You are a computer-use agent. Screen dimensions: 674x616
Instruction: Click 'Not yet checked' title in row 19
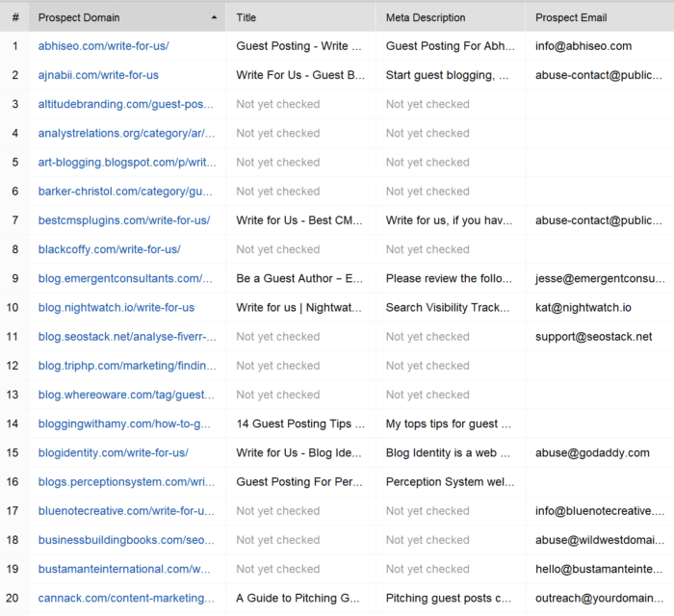coord(277,569)
